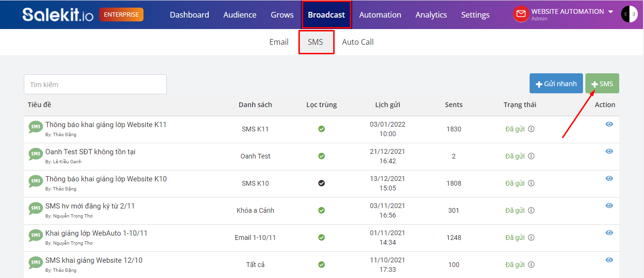Image resolution: width=644 pixels, height=278 pixels.
Task: Click the red mail icon beside Website Automation
Action: 521,14
